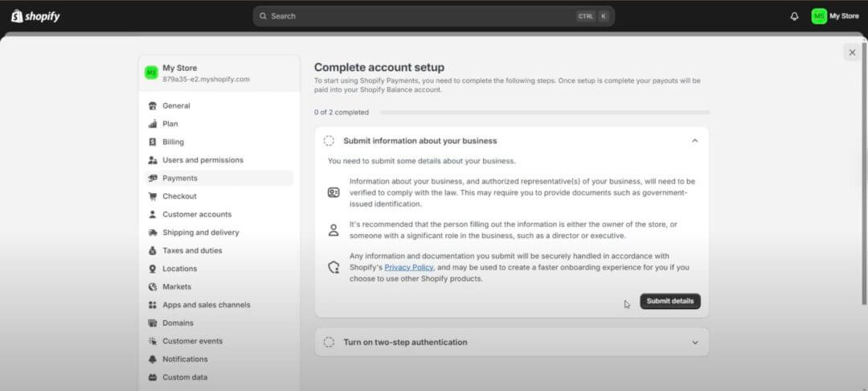Image resolution: width=868 pixels, height=391 pixels.
Task: Close the settings panel with the X
Action: tap(852, 52)
